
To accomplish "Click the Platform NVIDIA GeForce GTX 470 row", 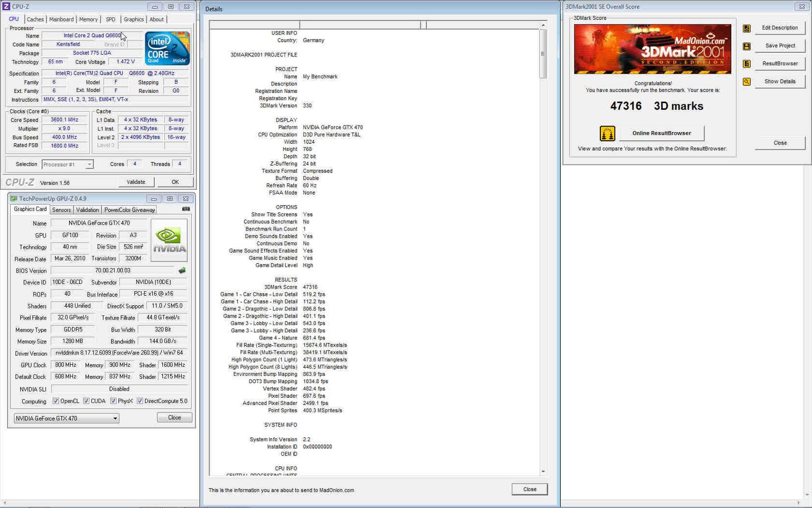I will 320,128.
